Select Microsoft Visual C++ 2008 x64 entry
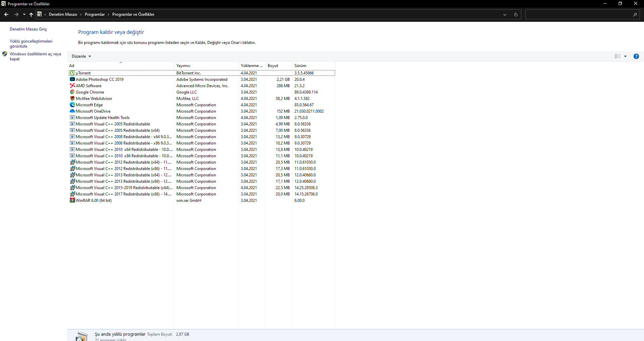Image resolution: width=644 pixels, height=341 pixels. [x=202, y=137]
